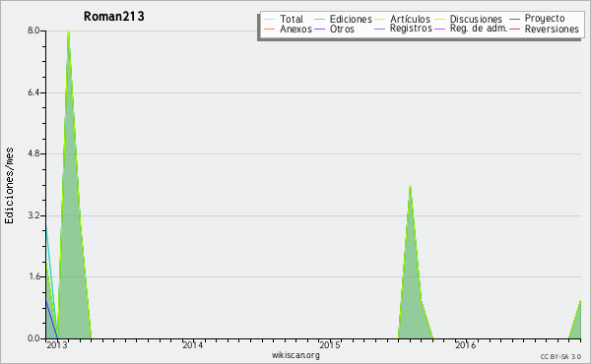Click the Ediciones legend entry
Image resolution: width=591 pixels, height=364 pixels.
(351, 19)
